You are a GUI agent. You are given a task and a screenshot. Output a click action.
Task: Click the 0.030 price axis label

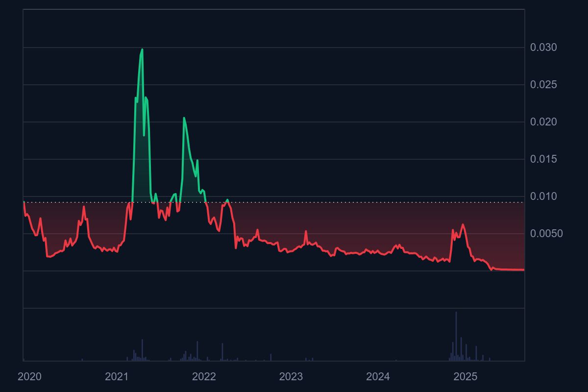(x=543, y=48)
